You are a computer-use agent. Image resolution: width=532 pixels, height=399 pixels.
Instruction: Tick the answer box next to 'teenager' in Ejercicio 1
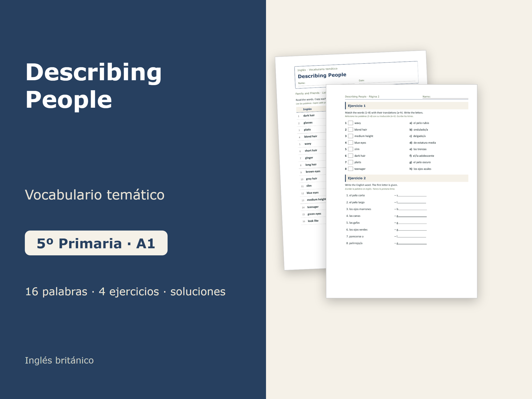point(351,169)
